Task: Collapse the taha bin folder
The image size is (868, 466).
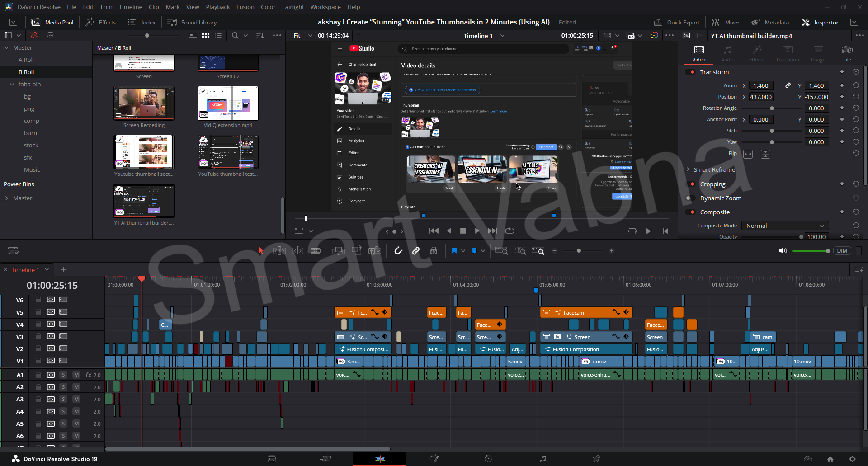Action: (12, 84)
